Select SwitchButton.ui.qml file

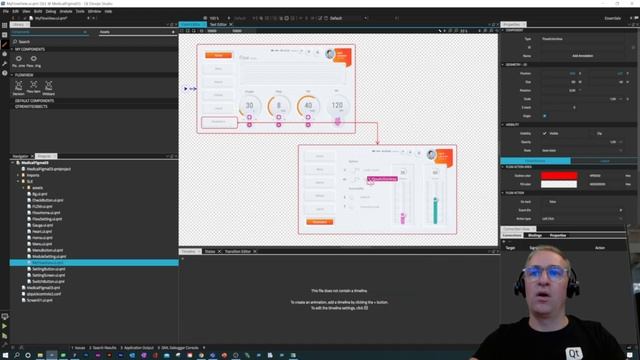tap(48, 282)
